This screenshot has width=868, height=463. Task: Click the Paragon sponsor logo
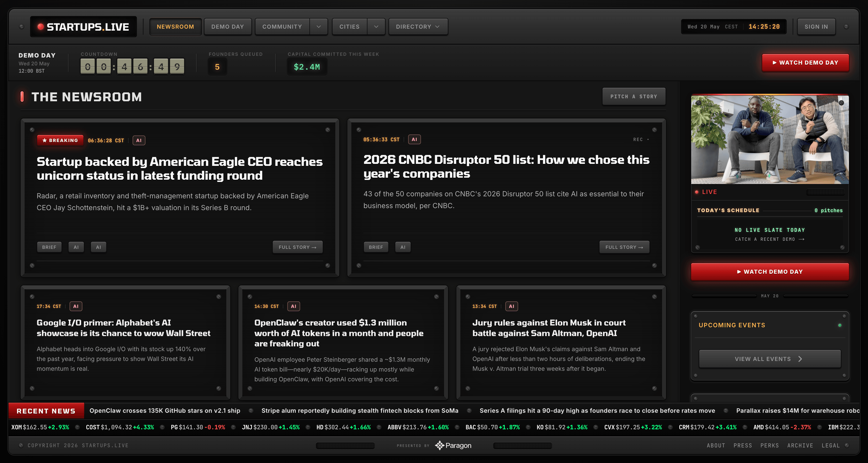453,445
